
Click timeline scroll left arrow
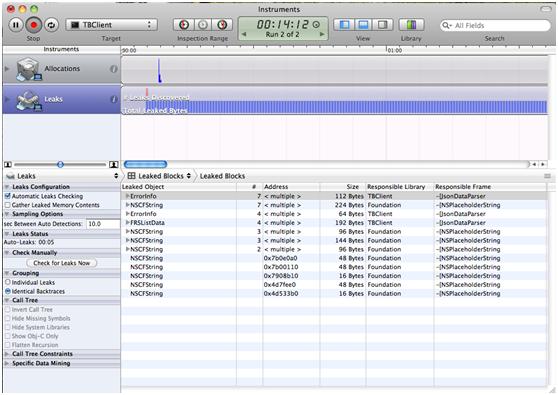tap(534, 164)
